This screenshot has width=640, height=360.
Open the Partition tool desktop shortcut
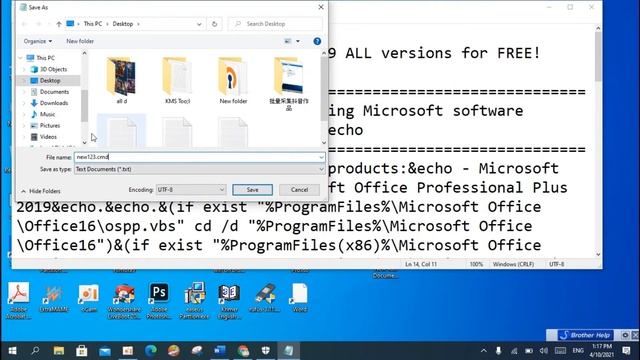tap(194, 300)
